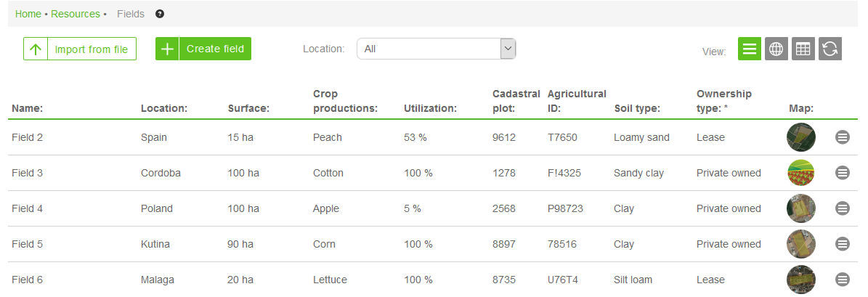The width and height of the screenshot is (868, 297).
Task: Go to Resources breadcrumb
Action: point(76,14)
